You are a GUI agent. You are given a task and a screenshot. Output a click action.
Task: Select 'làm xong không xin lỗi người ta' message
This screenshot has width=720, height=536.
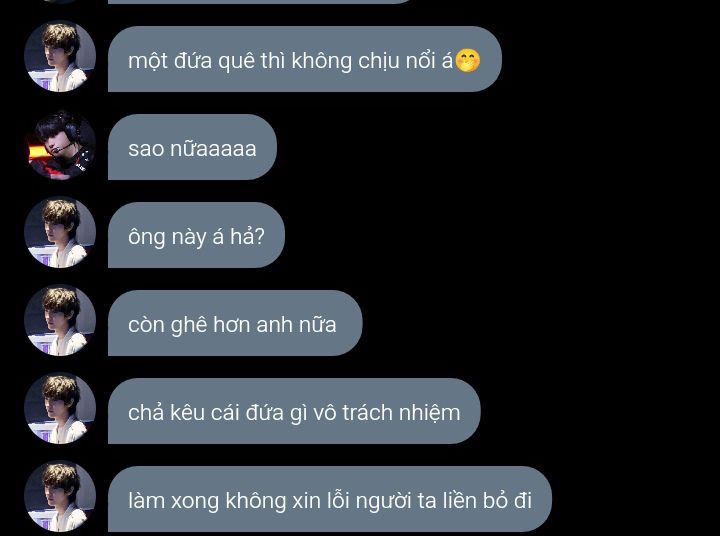click(330, 499)
